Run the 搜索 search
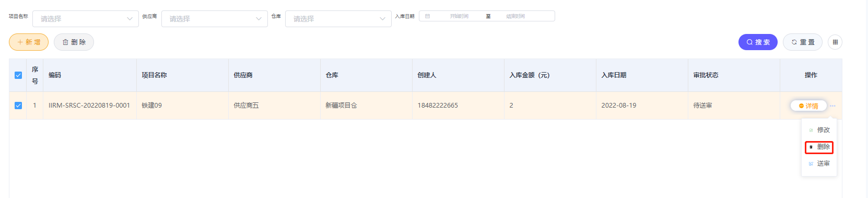This screenshot has height=198, width=868. 758,42
